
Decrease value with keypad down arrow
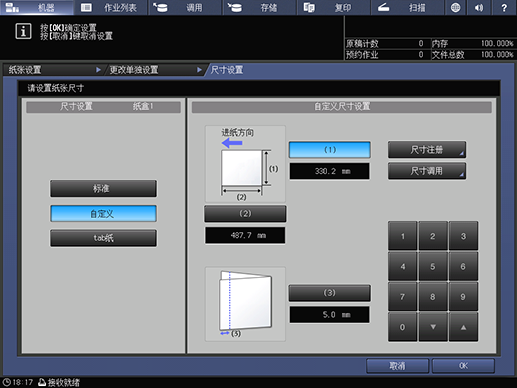(x=433, y=327)
